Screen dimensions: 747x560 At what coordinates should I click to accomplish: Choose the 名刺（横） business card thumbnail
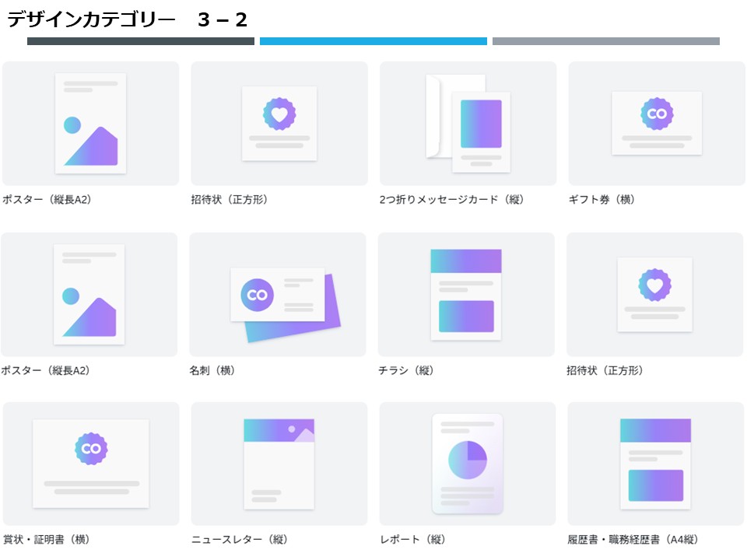(278, 294)
